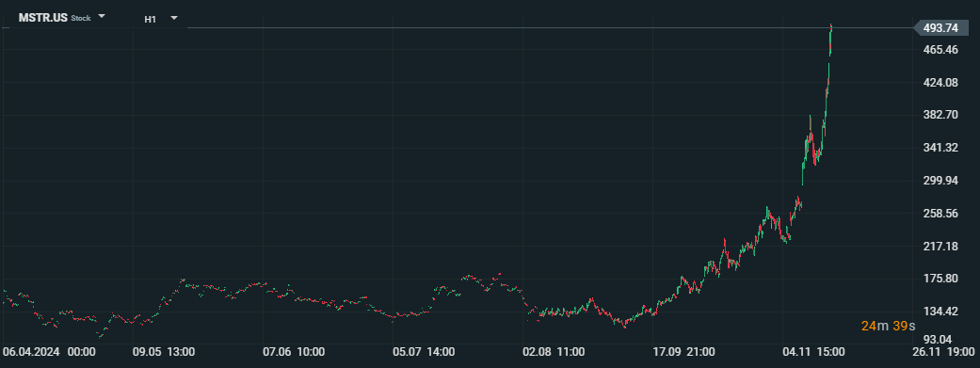Select the 02.08 11:00 date marker
The image size is (980, 368).
coord(554,352)
